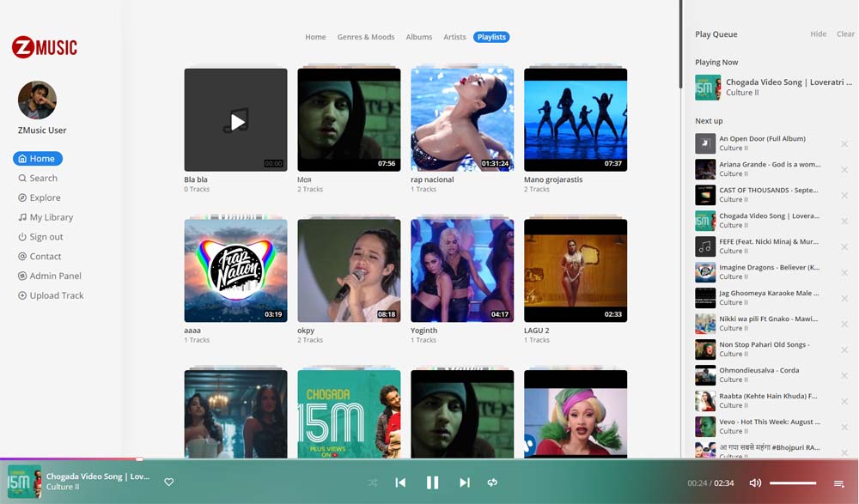Screen dimensions: 859x504
Task: Remove the FEFE track from queue
Action: point(844,246)
